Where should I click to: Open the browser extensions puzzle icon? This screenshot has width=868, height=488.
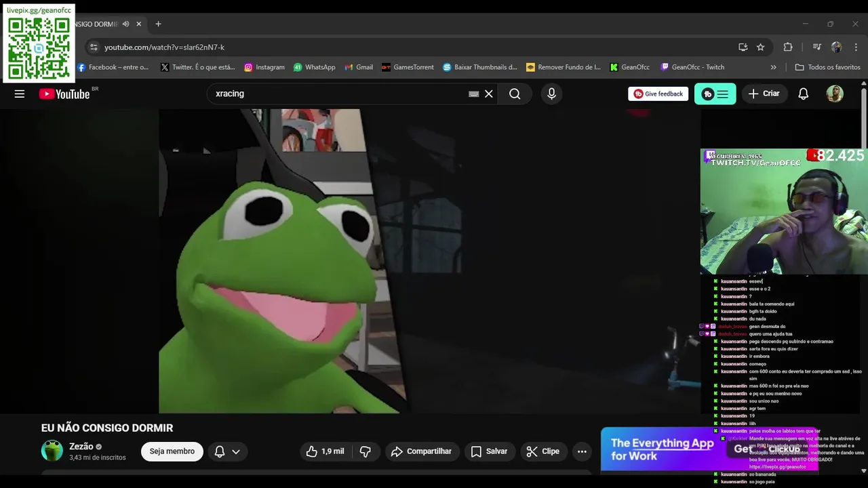click(x=787, y=47)
